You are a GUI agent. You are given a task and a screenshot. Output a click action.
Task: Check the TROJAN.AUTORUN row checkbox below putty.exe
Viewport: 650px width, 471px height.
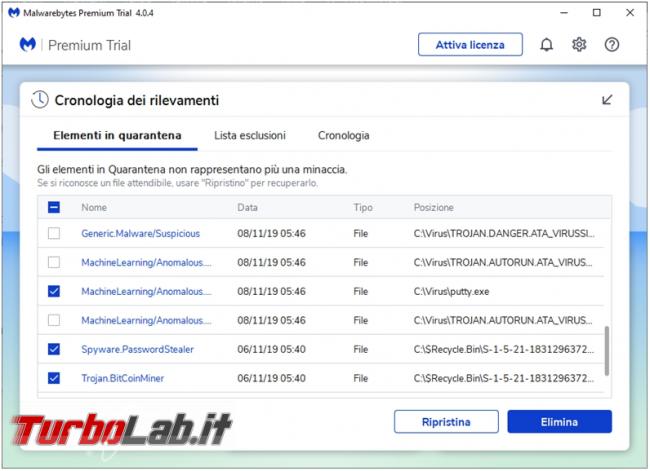[54, 320]
